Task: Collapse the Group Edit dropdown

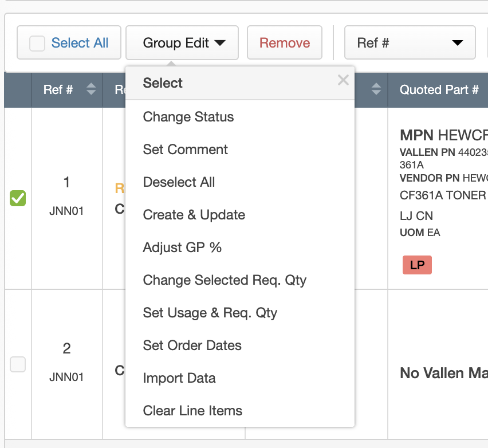Action: pyautogui.click(x=182, y=43)
